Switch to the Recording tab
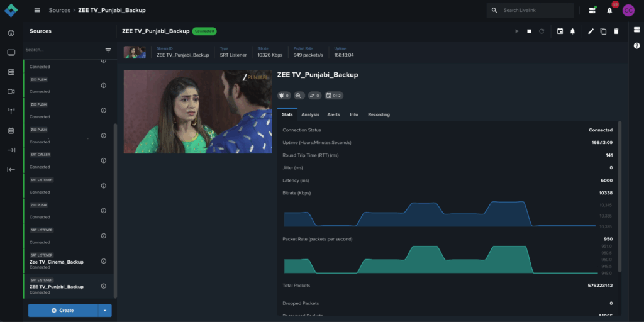This screenshot has height=322, width=644. click(379, 114)
